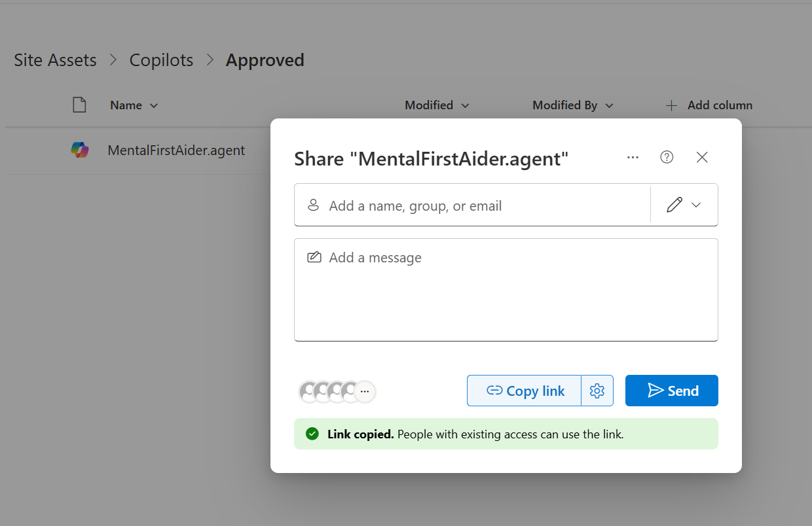Open the Name column sort dropdown
The image size is (812, 526).
click(155, 105)
